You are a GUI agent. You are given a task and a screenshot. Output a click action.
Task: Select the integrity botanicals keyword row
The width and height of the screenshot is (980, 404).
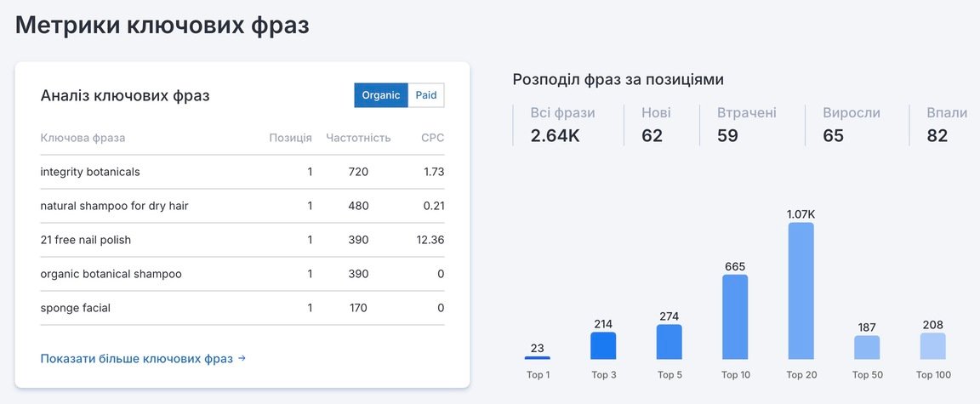tap(242, 172)
